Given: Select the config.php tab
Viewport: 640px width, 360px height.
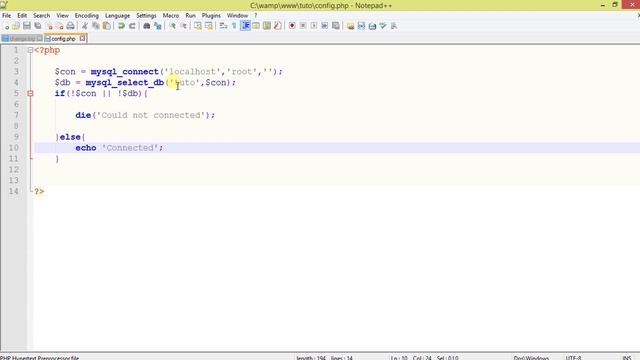Looking at the screenshot, I should (x=64, y=39).
